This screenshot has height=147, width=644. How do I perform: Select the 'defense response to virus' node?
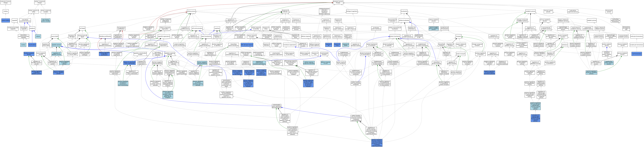pos(326,63)
